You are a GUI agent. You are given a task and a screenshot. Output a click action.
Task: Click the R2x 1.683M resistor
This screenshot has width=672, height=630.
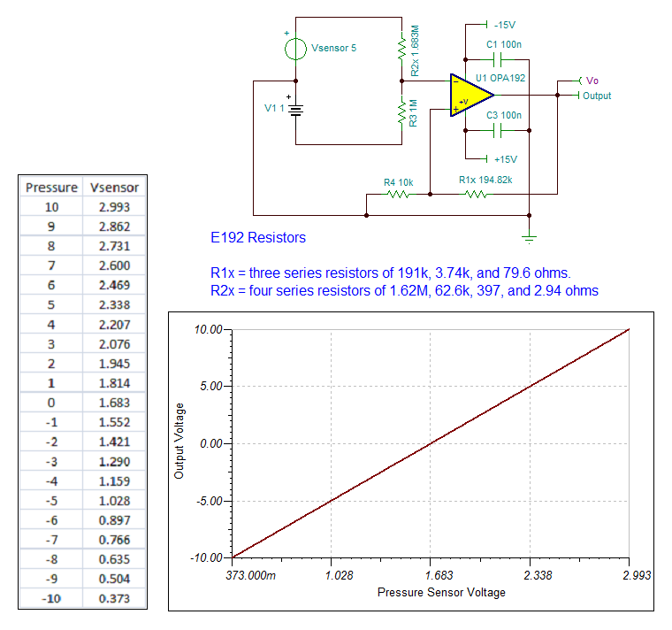(x=402, y=50)
